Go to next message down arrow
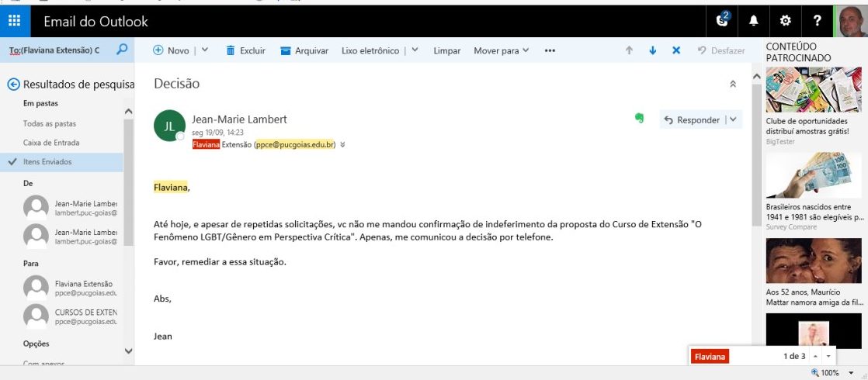This screenshot has height=380, width=868. 652,50
